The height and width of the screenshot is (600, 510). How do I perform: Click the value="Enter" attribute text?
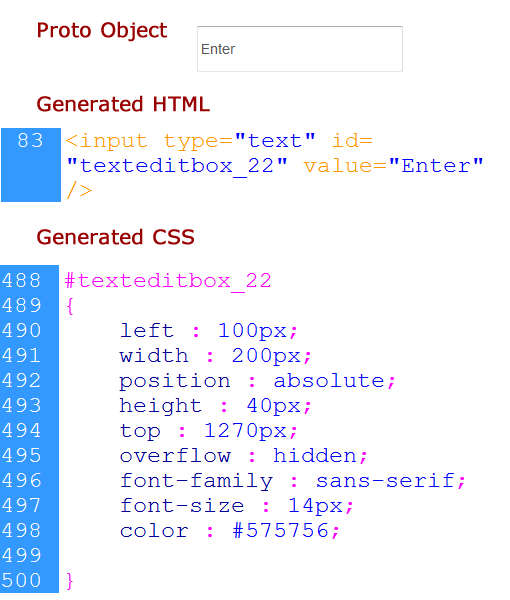(393, 166)
